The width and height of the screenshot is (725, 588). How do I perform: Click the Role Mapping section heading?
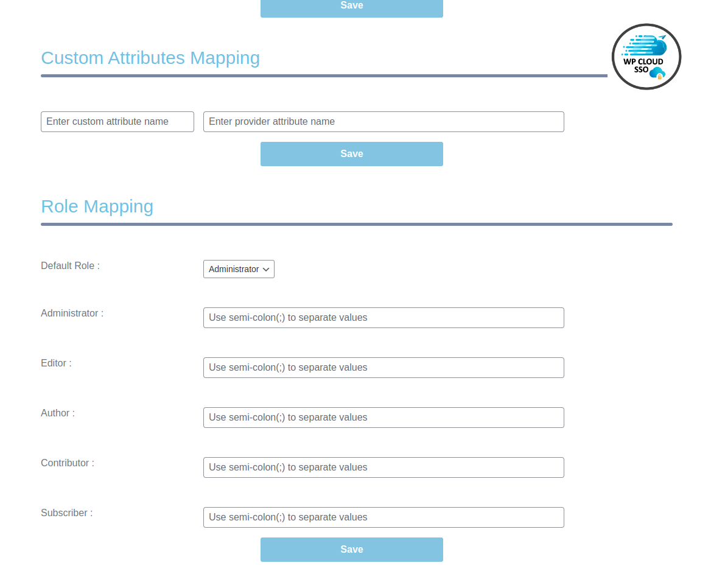click(x=97, y=206)
